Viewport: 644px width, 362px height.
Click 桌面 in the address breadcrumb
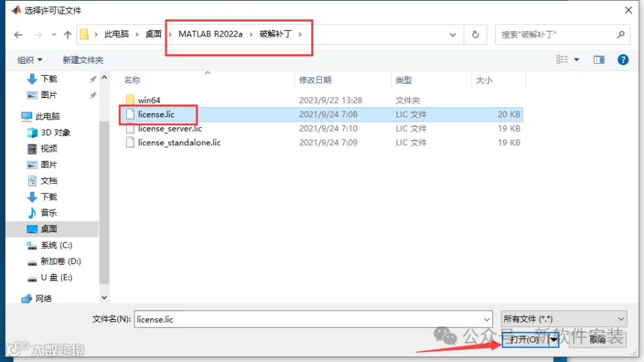click(x=153, y=34)
